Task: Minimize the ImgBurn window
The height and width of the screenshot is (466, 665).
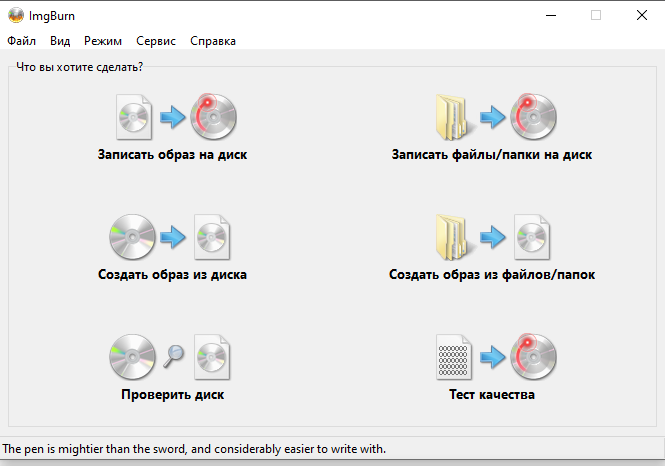Action: click(549, 15)
